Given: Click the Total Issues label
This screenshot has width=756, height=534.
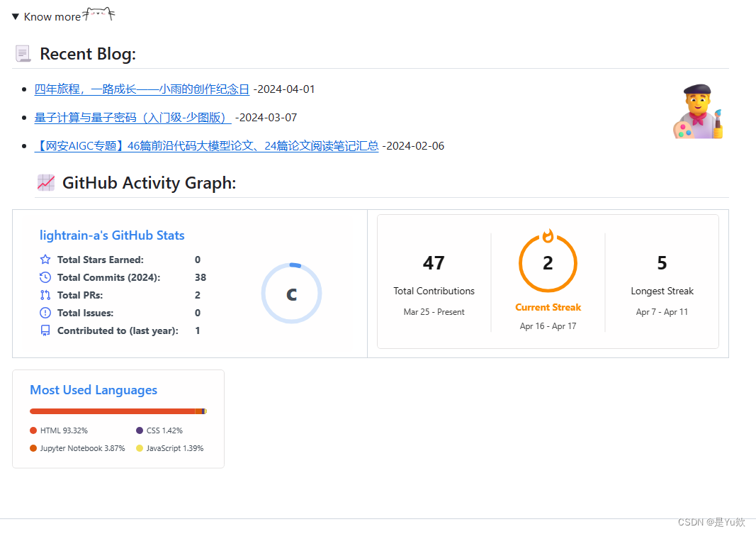Looking at the screenshot, I should [85, 313].
